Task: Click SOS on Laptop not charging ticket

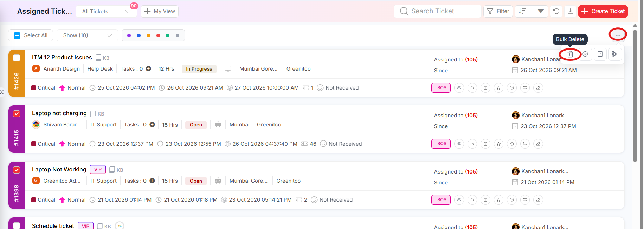Action: [x=441, y=144]
